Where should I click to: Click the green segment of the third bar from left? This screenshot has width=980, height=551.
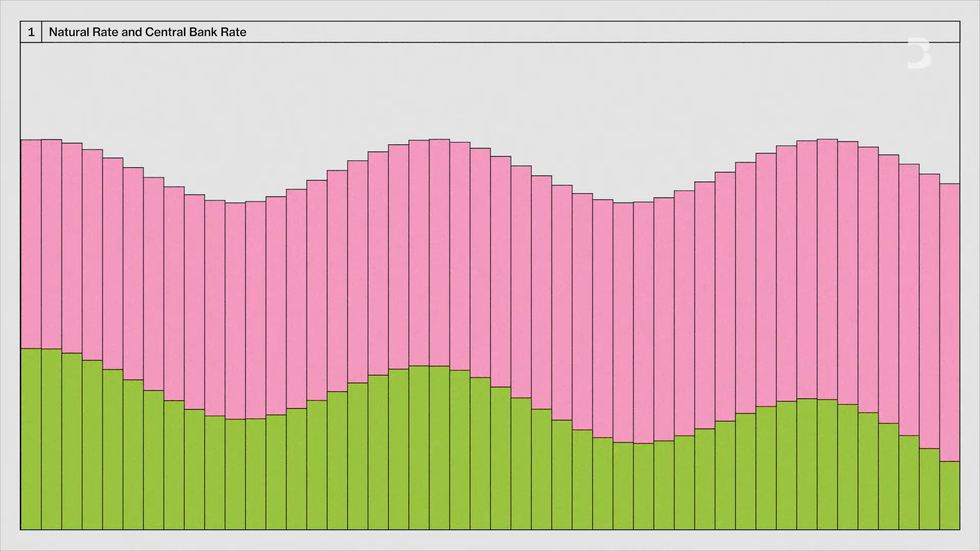pyautogui.click(x=72, y=441)
